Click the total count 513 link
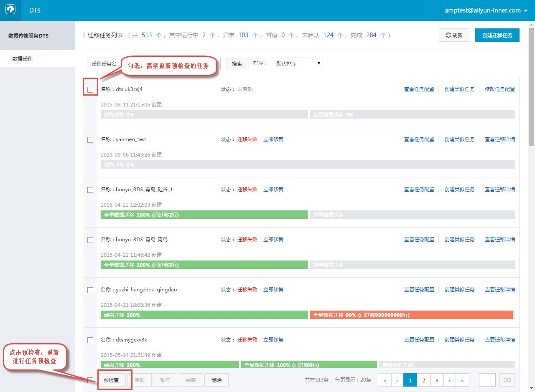 tap(147, 35)
